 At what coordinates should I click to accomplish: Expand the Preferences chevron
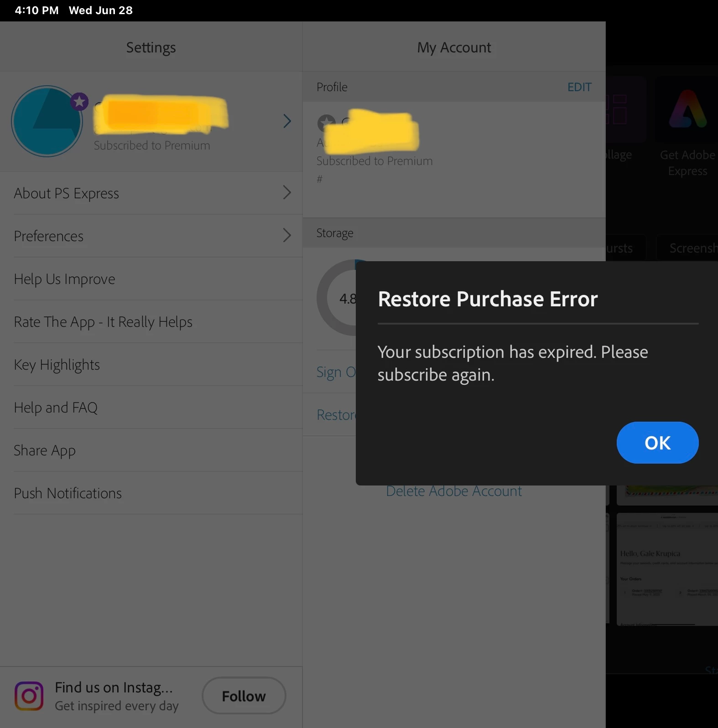[x=287, y=236]
